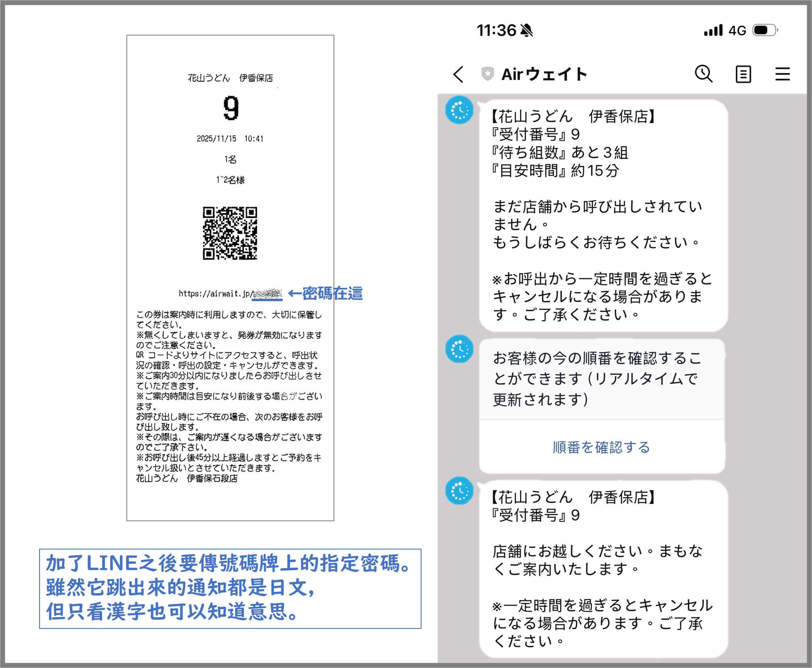Tap the 店舗にお越しください message bubble

tap(603, 568)
